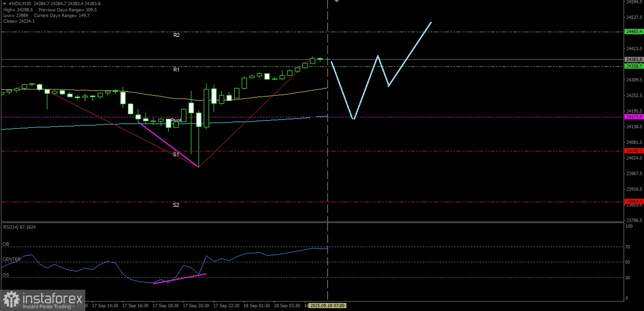Image resolution: width=644 pixels, height=311 pixels.
Task: Open the chart dropdown triangle beside #NDX,M30
Action: coord(4,3)
